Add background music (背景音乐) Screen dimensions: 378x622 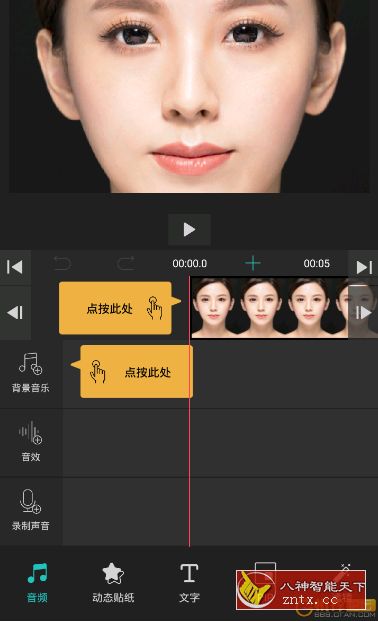[31, 373]
